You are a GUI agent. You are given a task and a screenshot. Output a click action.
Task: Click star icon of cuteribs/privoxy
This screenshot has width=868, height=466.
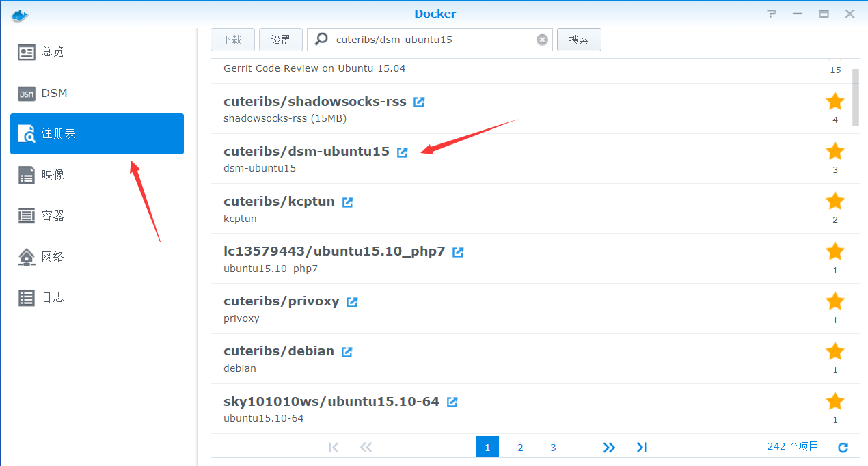click(x=835, y=301)
